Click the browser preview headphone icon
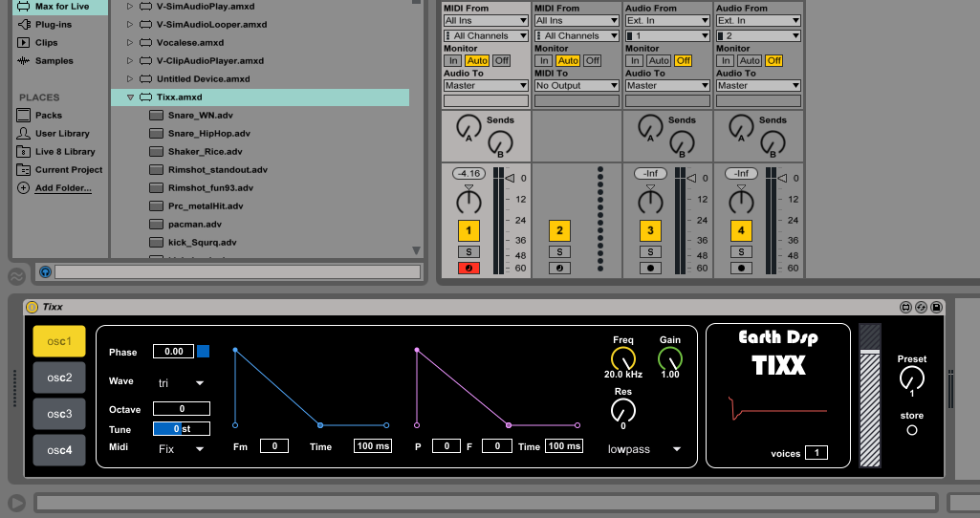Viewport: 980px width, 518px height. 45,272
